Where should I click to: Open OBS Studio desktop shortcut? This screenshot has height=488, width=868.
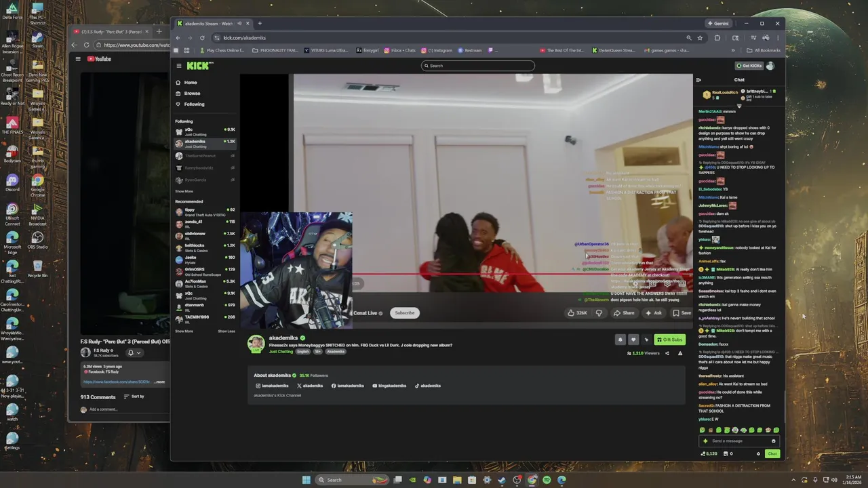coord(37,240)
